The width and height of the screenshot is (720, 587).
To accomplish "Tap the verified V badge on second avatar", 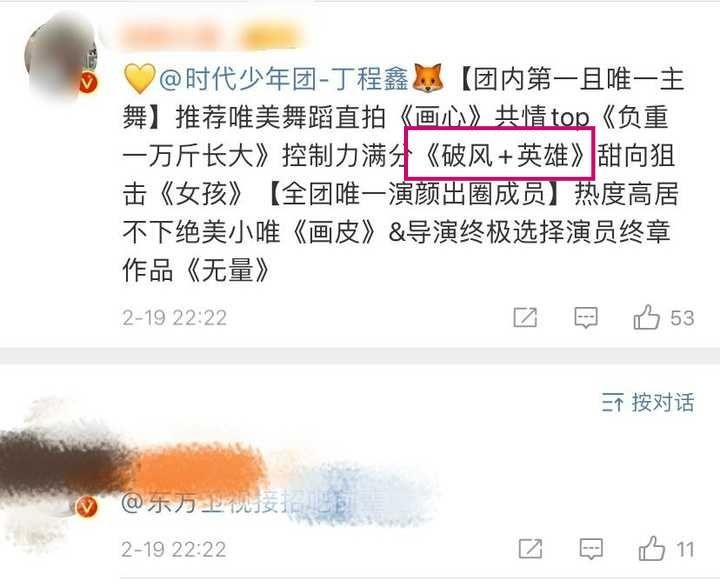I will click(87, 507).
